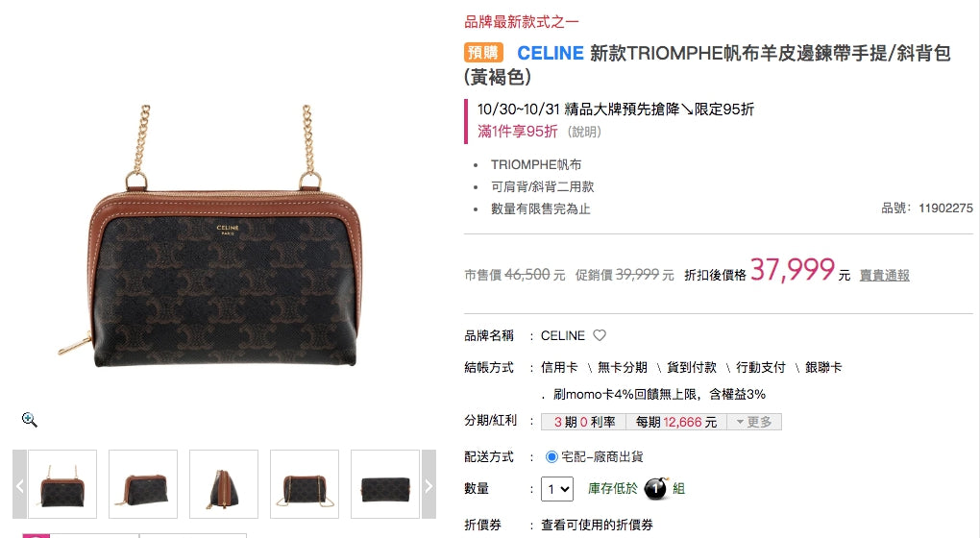The width and height of the screenshot is (980, 538).
Task: Click the magnifier zoom icon below the product image
Action: tap(30, 420)
